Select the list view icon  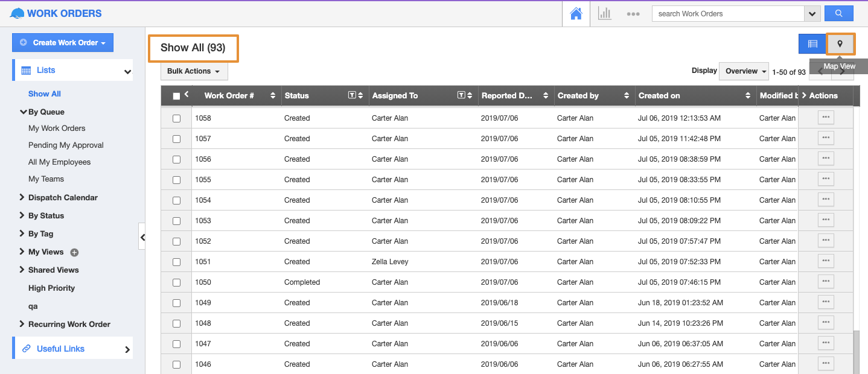(812, 43)
